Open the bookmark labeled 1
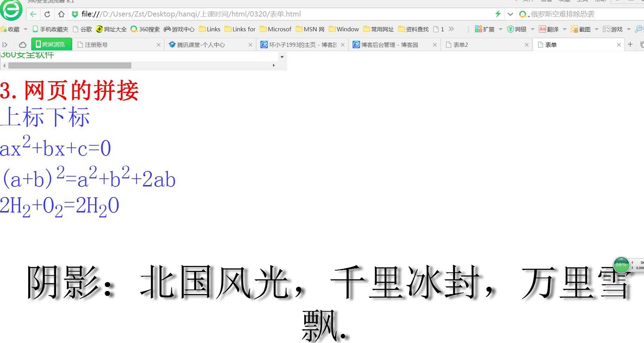This screenshot has height=343, width=644. 438,29
